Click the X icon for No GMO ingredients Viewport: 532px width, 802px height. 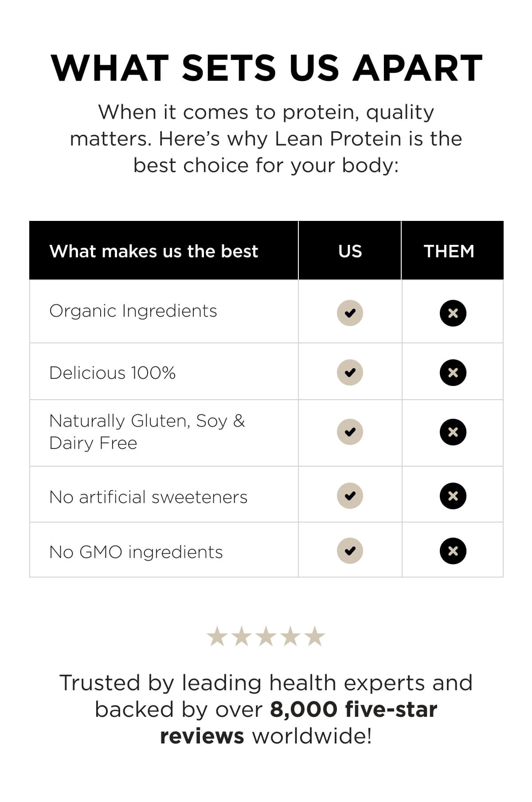coord(453,551)
